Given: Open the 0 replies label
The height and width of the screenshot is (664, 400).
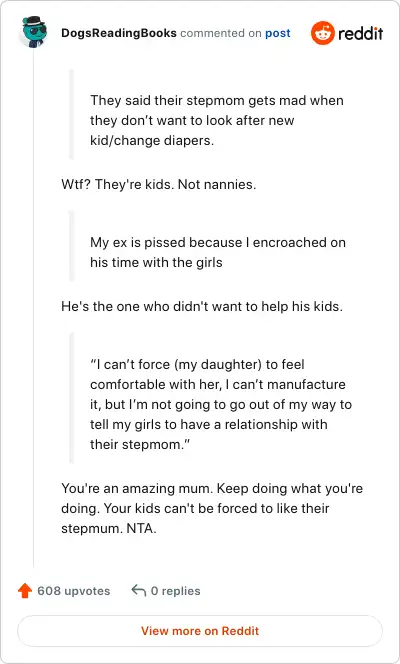Looking at the screenshot, I should click(x=176, y=591).
